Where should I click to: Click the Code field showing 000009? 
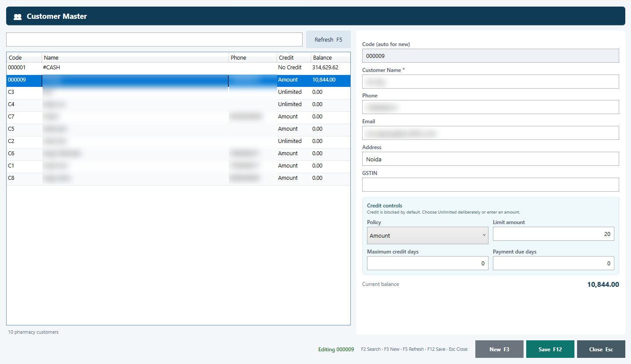click(490, 56)
